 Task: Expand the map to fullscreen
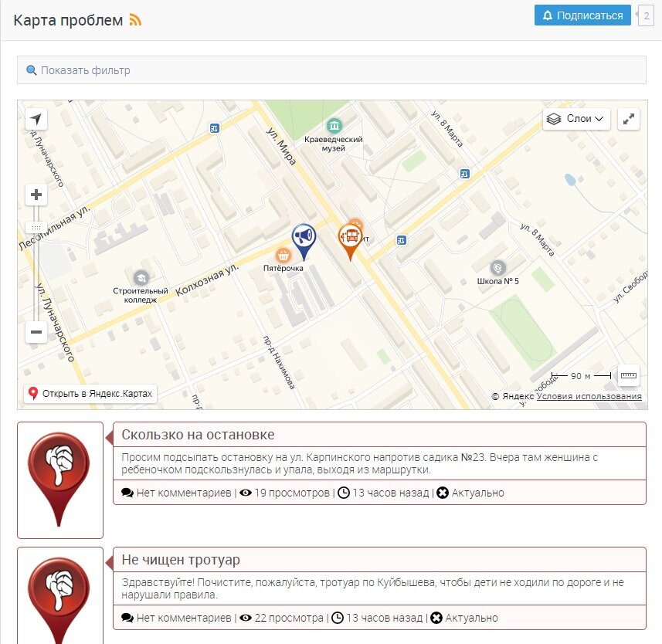coord(629,119)
